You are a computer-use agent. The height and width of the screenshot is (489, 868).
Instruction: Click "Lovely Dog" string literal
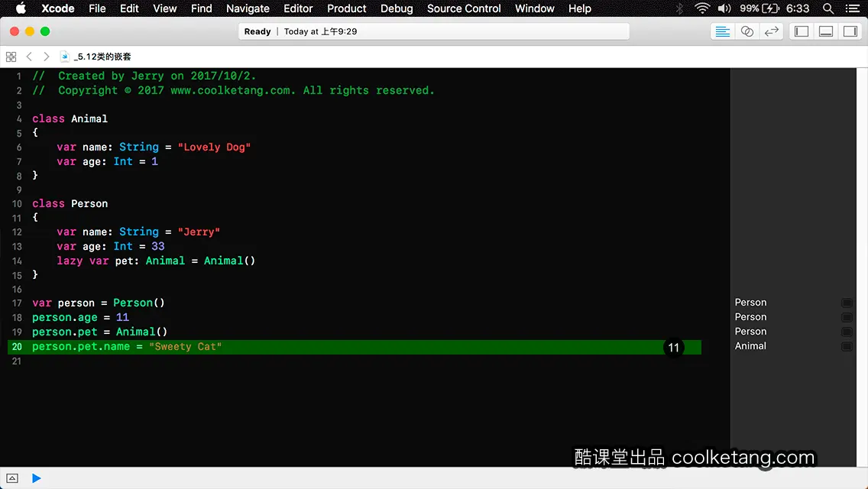click(214, 147)
